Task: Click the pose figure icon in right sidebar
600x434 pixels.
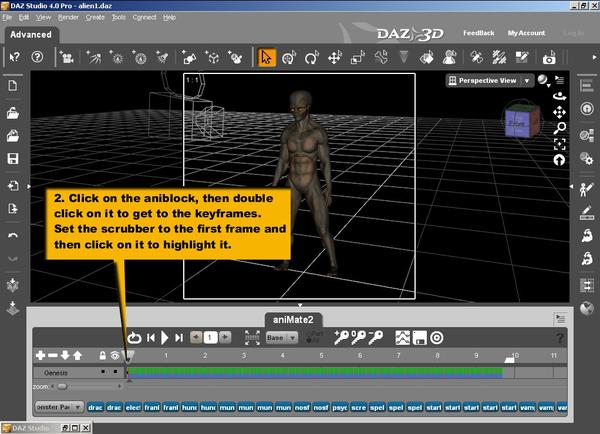Action: tap(586, 189)
